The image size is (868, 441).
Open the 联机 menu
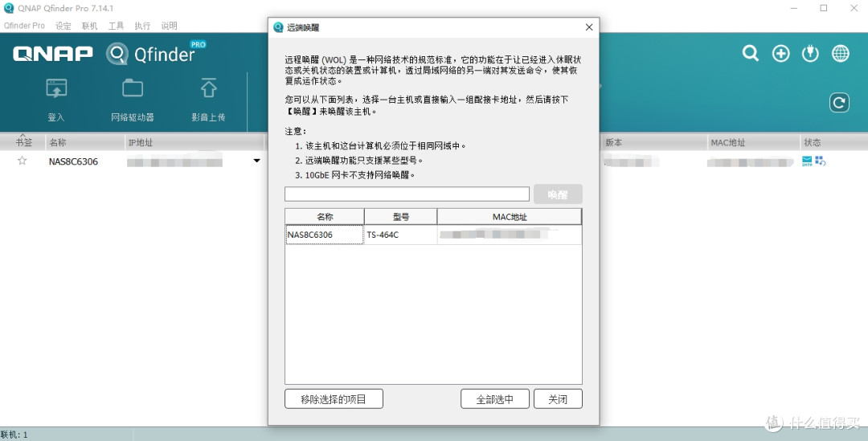[x=90, y=26]
